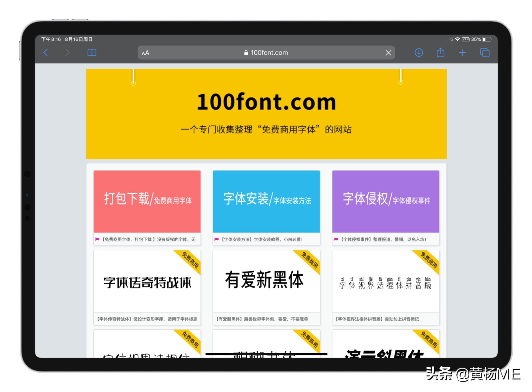Image resolution: width=532 pixels, height=392 pixels.
Task: Clear the address bar with the X button
Action: point(388,53)
